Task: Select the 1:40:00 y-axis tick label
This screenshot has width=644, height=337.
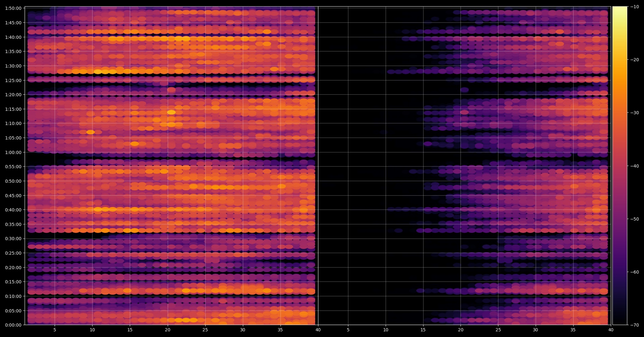Action: 13,37
